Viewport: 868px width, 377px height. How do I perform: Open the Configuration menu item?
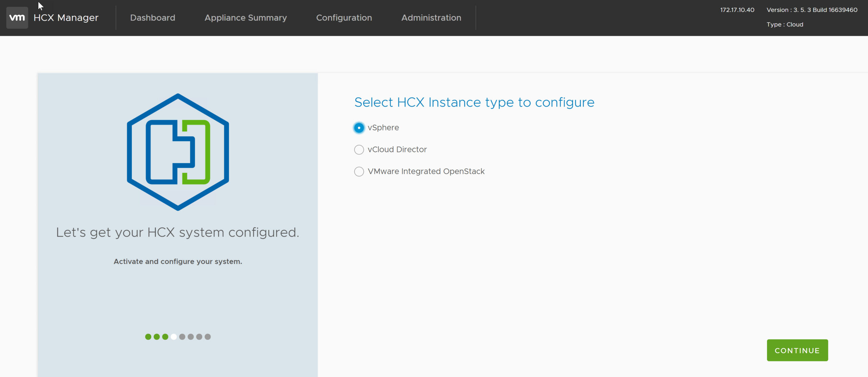(344, 18)
